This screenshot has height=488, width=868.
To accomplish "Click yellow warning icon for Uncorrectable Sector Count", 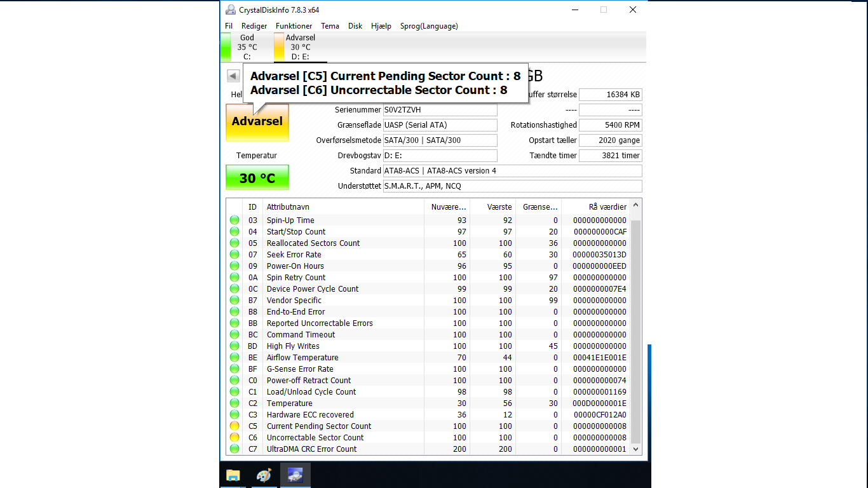I will tap(234, 438).
